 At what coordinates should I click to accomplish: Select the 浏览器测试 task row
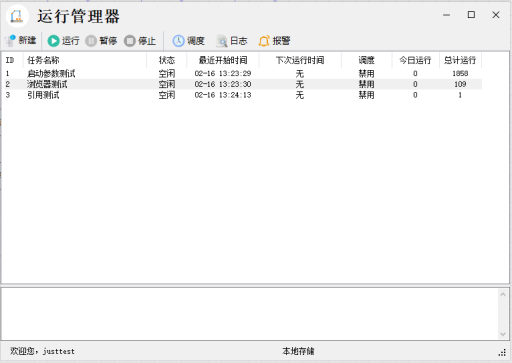242,84
